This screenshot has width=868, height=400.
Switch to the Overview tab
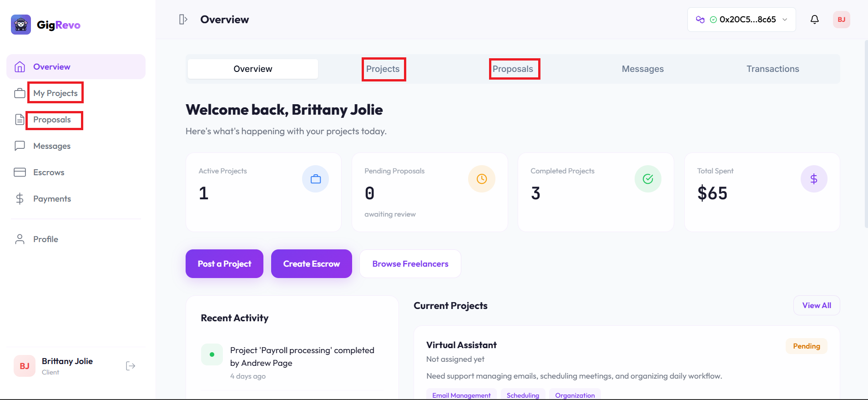click(x=253, y=69)
